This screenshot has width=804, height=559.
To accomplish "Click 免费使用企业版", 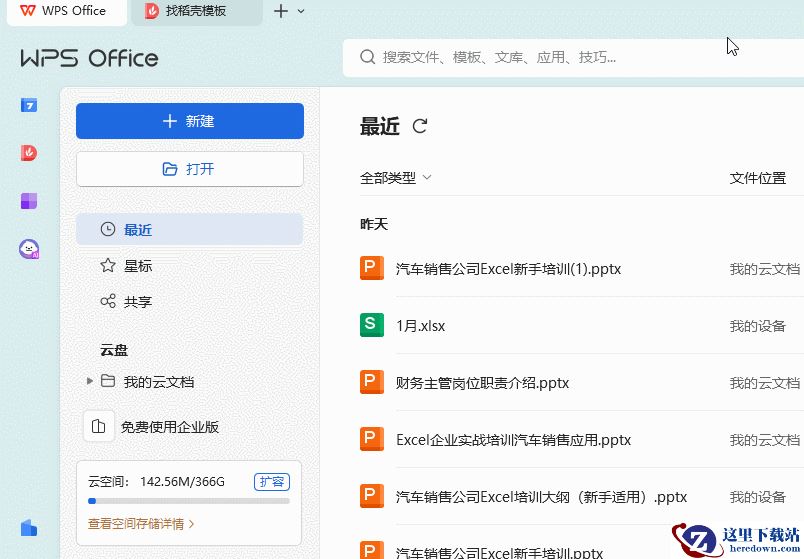I will [x=170, y=427].
